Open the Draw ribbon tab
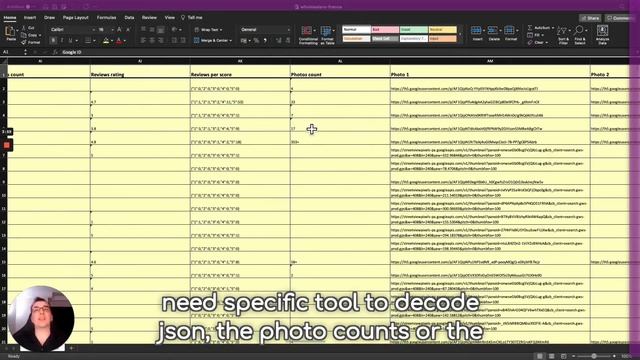The height and width of the screenshot is (360, 640). (49, 18)
